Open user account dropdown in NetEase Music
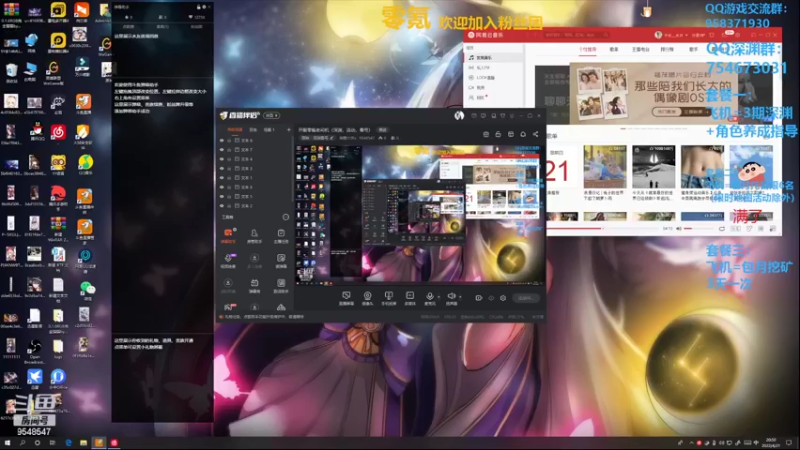 coord(675,35)
